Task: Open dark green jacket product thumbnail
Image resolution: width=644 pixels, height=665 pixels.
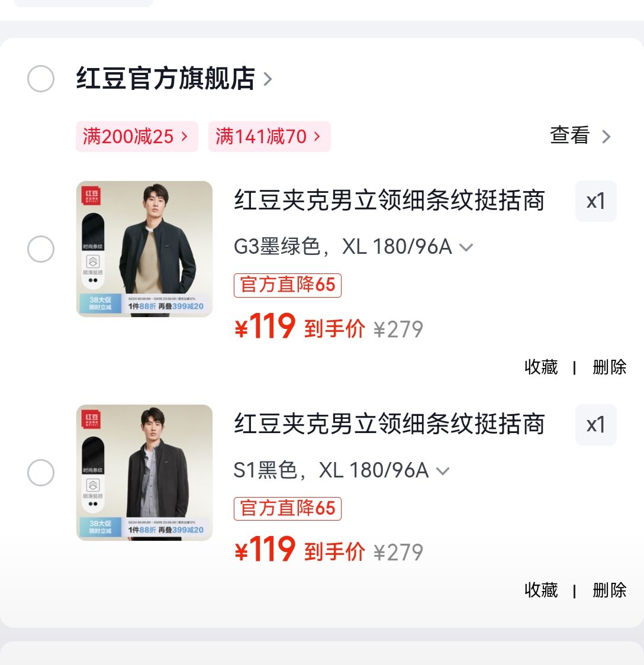Action: (x=144, y=249)
